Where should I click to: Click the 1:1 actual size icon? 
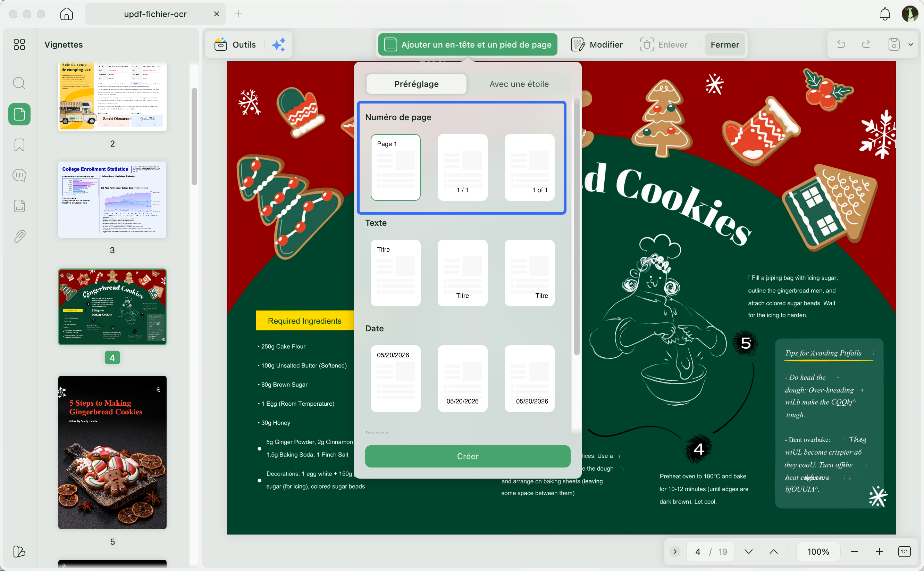point(904,552)
